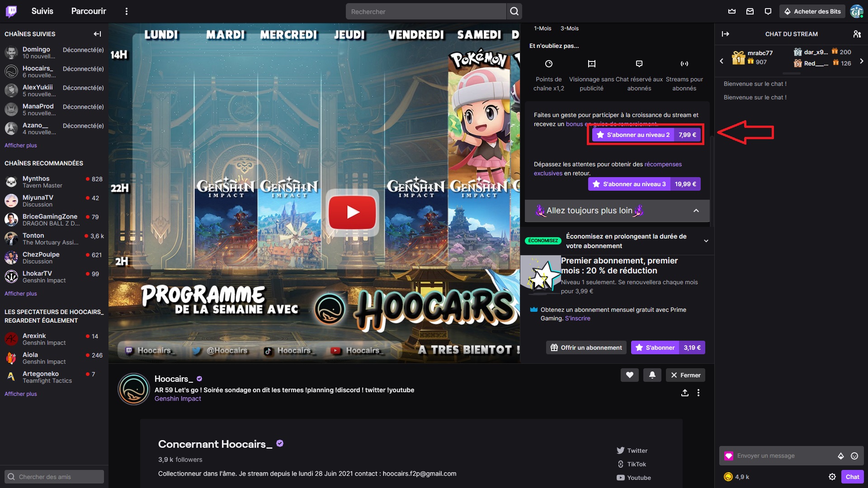Open the Suivis navigation tab
The height and width of the screenshot is (488, 868).
[42, 11]
